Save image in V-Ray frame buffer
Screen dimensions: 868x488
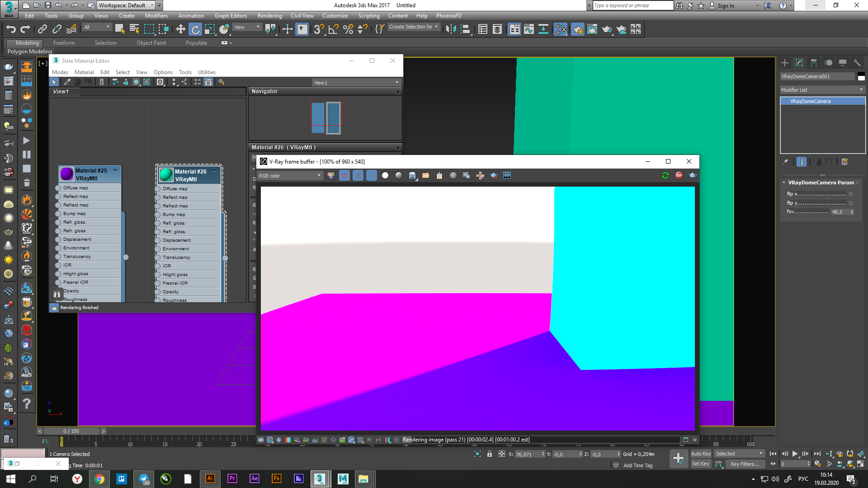(412, 175)
